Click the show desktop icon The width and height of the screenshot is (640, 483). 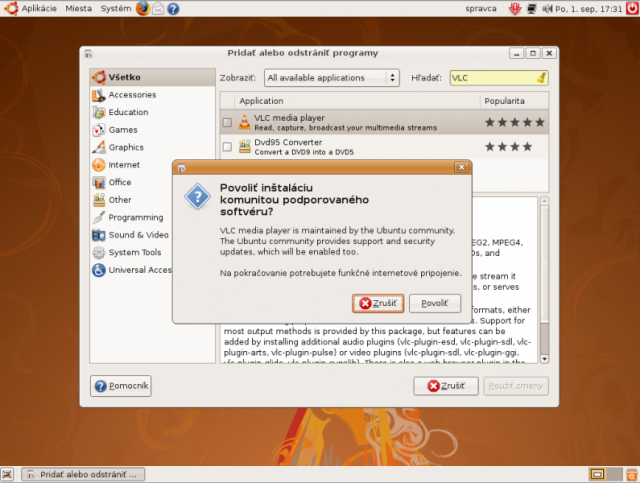coord(7,474)
